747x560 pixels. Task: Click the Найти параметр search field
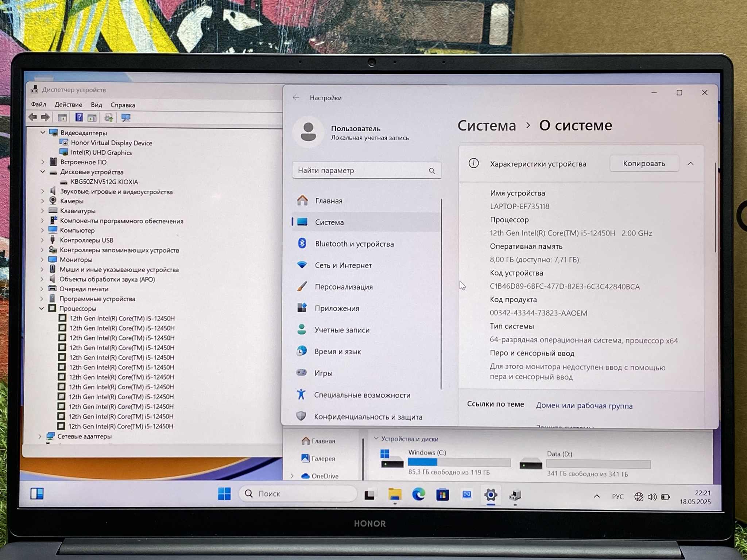[361, 170]
